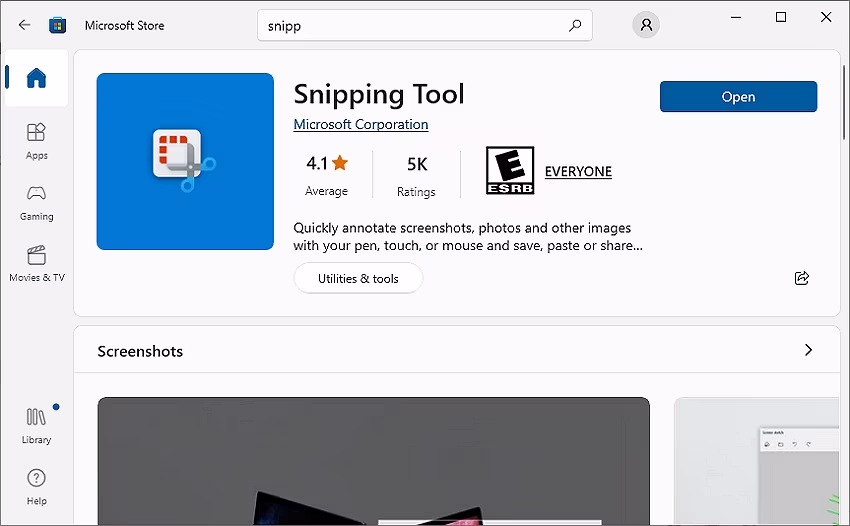Click the orange rating star
Viewport: 850px width, 526px height.
point(340,162)
